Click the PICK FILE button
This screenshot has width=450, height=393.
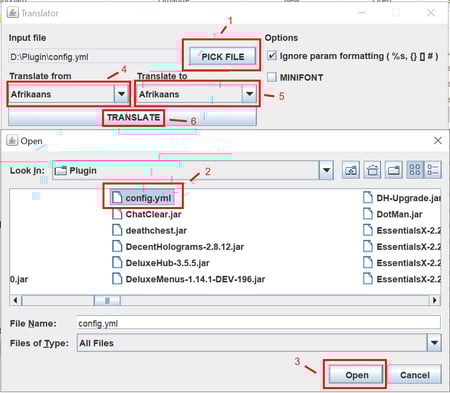[223, 57]
